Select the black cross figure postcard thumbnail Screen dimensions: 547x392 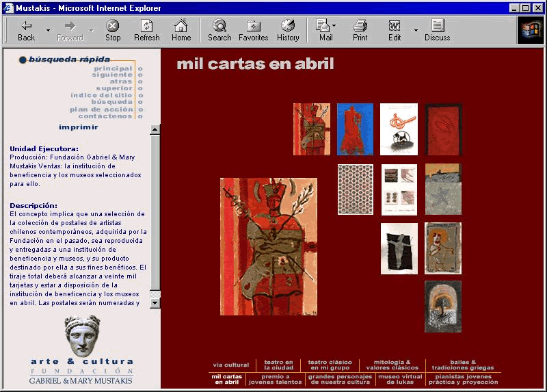click(x=399, y=248)
